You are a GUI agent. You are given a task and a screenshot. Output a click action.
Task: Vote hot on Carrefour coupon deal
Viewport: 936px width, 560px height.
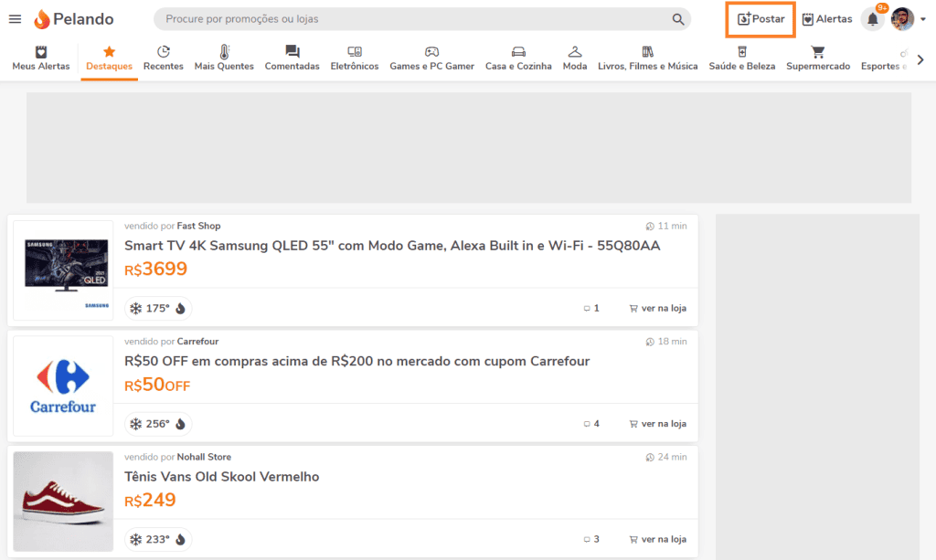pyautogui.click(x=181, y=424)
